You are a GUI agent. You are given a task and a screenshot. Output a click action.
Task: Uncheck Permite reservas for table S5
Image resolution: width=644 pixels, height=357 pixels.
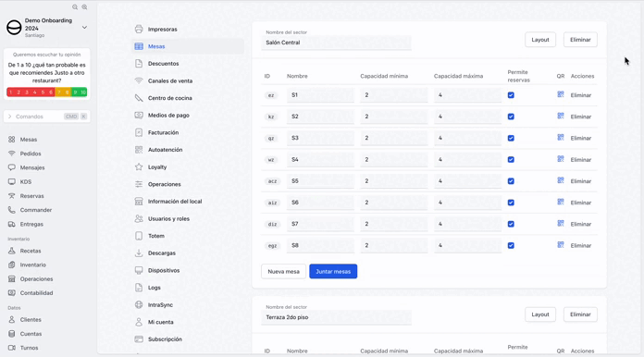click(511, 181)
